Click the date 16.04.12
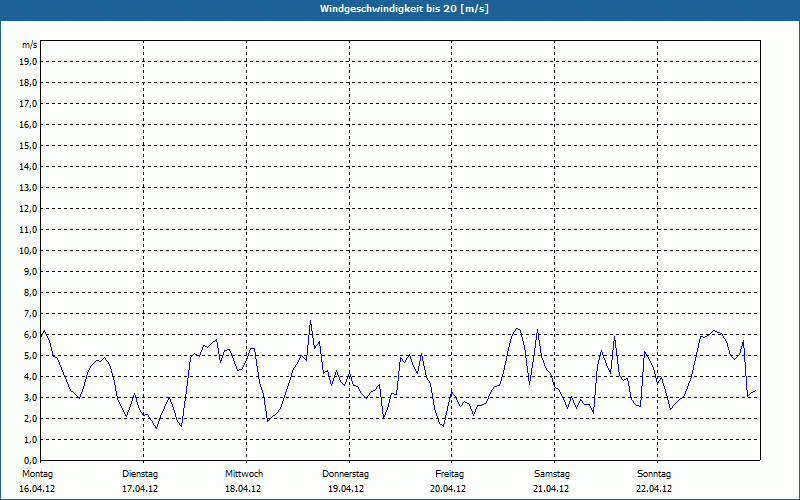This screenshot has width=800, height=500. pos(37,488)
